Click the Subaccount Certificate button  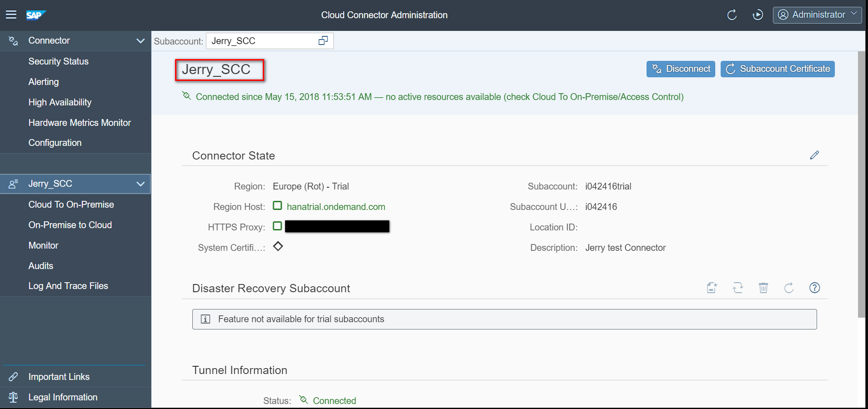[778, 69]
